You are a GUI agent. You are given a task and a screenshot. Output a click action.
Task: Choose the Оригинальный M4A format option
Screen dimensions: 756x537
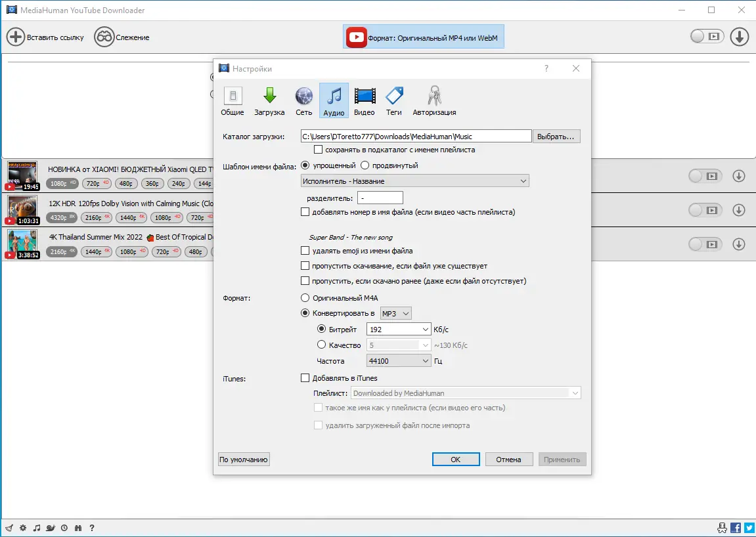[x=305, y=298]
